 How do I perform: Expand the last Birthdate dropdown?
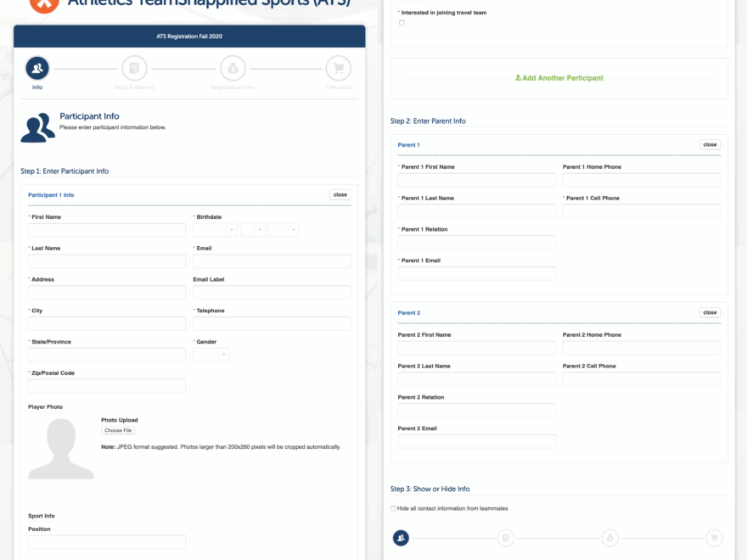(x=284, y=230)
